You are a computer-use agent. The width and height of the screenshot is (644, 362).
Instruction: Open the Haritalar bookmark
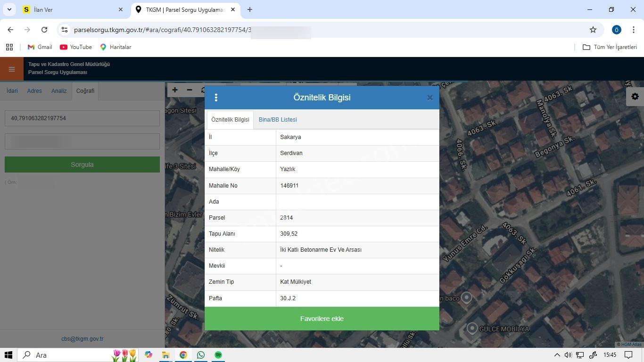click(x=116, y=47)
